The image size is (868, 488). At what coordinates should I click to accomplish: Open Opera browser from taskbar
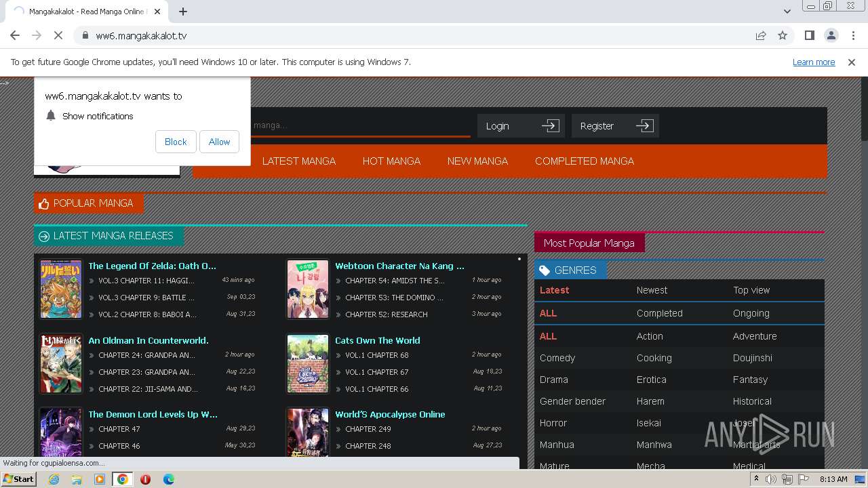click(x=145, y=479)
